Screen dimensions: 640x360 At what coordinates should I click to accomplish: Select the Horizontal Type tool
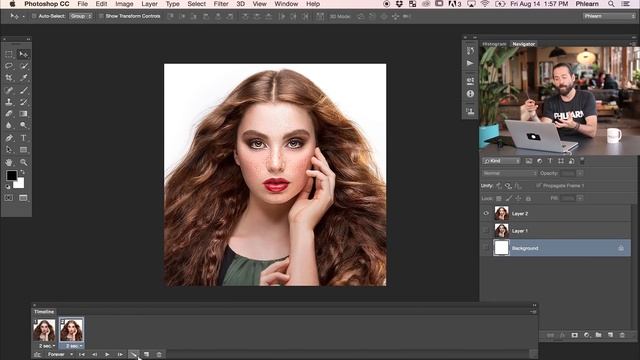23,138
